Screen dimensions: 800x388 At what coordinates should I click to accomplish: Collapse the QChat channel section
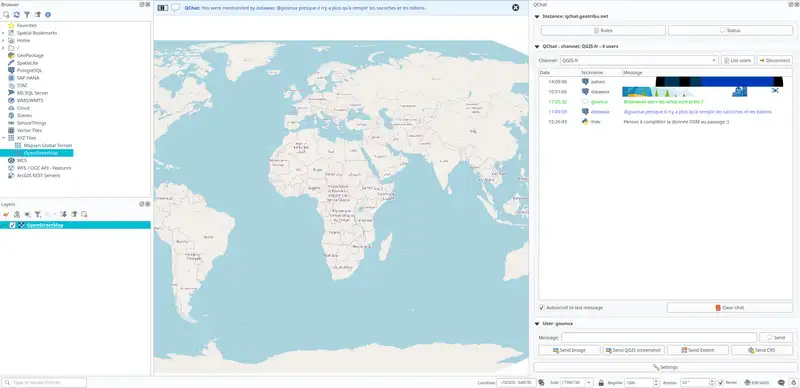click(537, 46)
